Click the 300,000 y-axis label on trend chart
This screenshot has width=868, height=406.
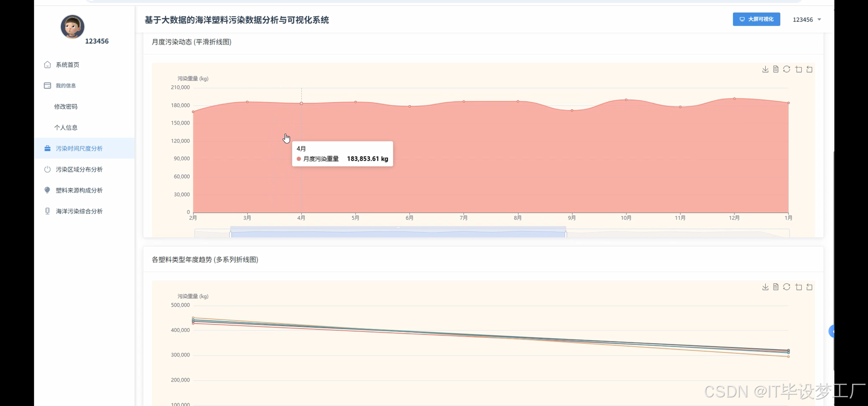click(180, 355)
